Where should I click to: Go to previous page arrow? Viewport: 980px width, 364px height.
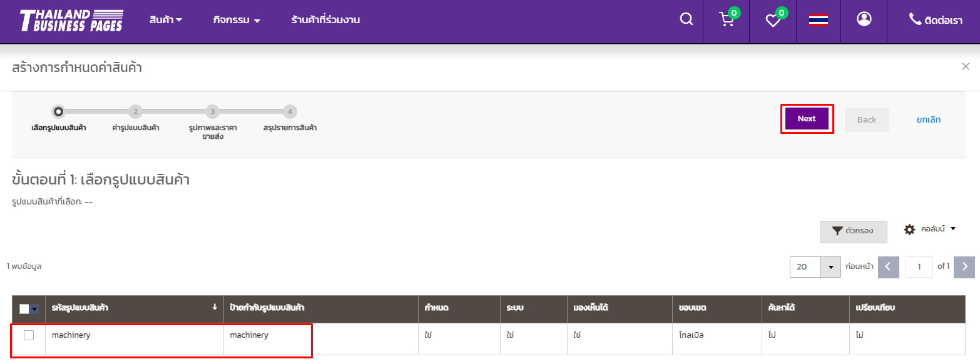(889, 266)
